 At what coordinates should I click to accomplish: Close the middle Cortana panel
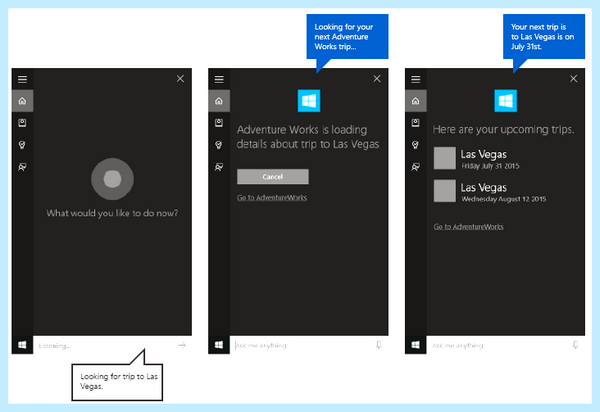coord(377,79)
